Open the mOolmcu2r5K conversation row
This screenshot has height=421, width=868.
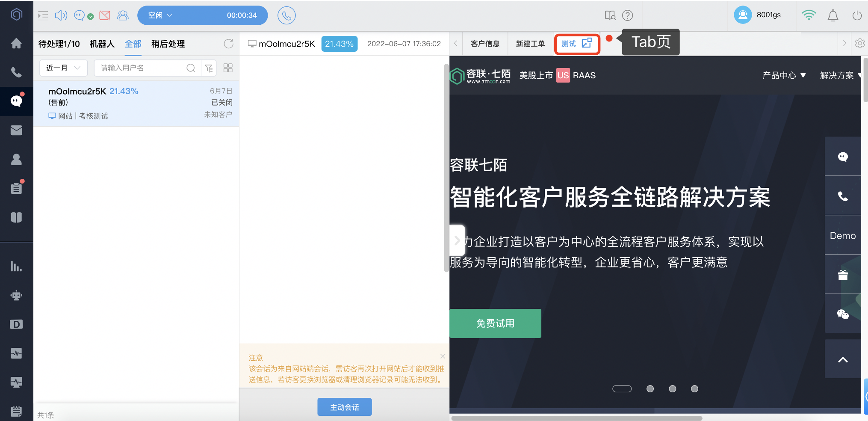(x=136, y=103)
